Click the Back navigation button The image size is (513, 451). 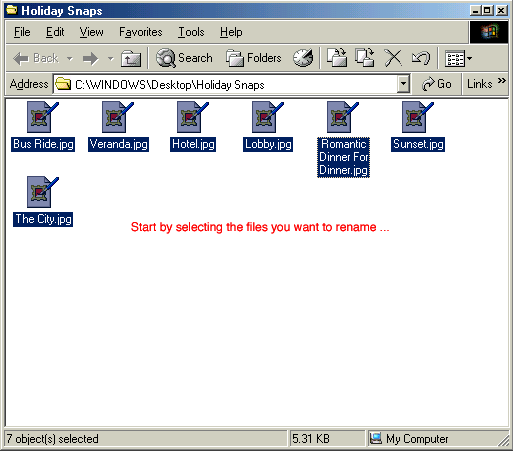click(36, 58)
